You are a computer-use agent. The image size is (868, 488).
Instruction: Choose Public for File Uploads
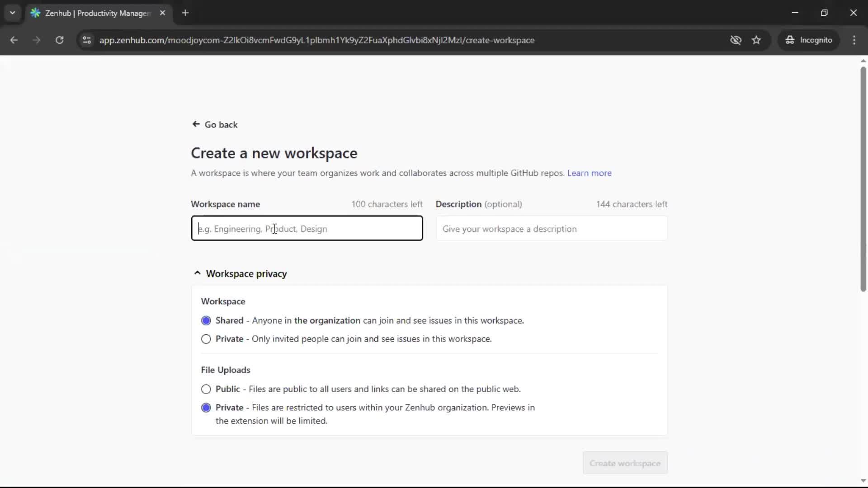(x=206, y=389)
